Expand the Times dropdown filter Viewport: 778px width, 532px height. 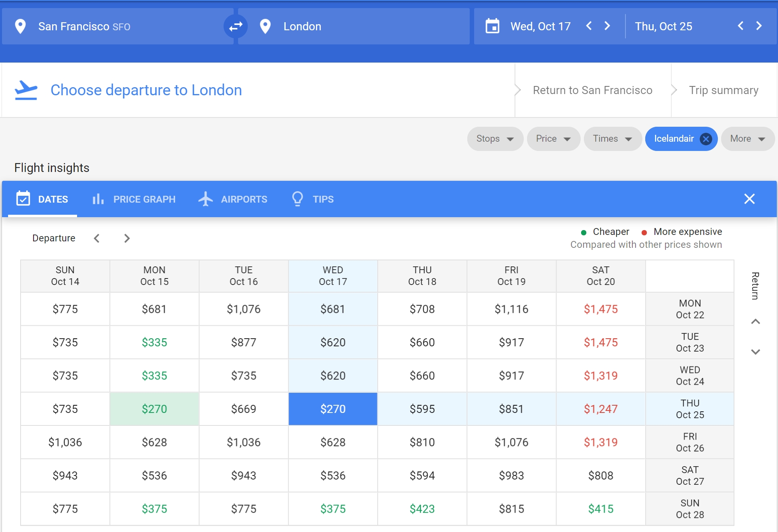[x=611, y=138]
